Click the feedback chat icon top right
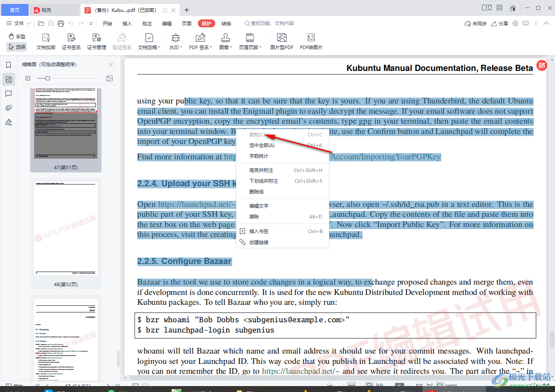The width and height of the screenshot is (555, 392). tap(526, 23)
